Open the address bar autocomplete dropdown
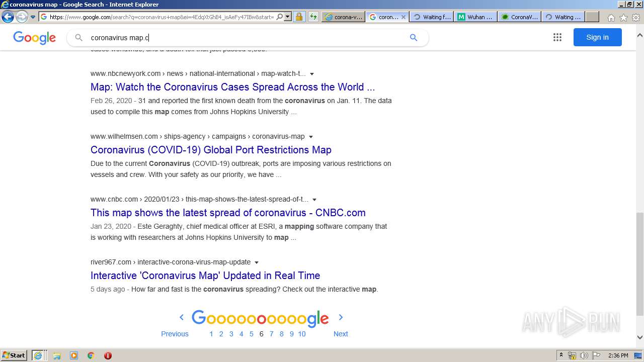 (x=288, y=17)
